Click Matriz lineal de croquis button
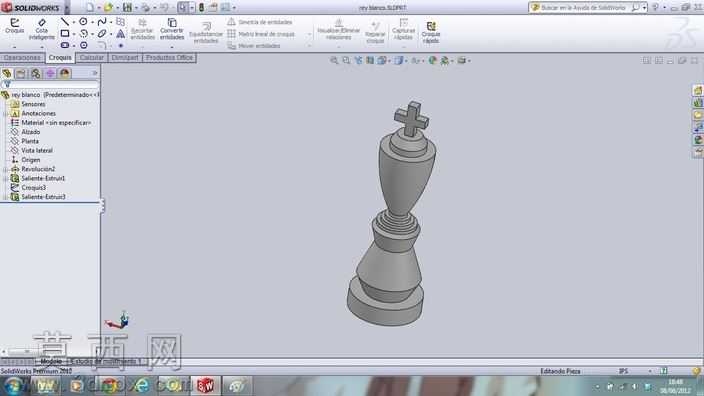 (261, 34)
